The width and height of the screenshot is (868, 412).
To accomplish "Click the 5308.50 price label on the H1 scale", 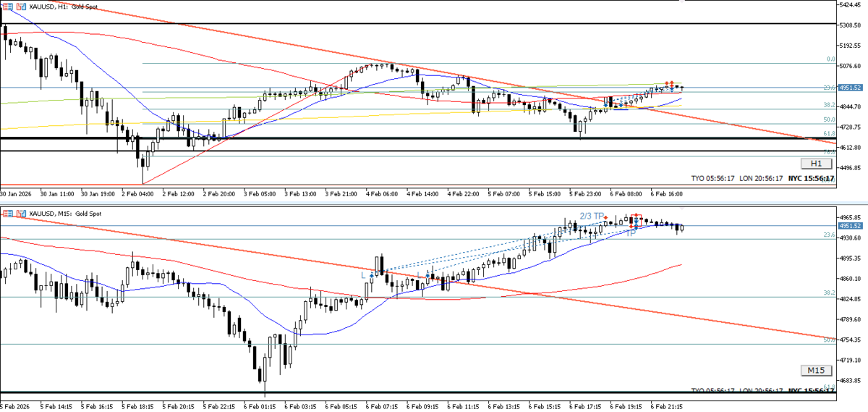I will click(851, 25).
